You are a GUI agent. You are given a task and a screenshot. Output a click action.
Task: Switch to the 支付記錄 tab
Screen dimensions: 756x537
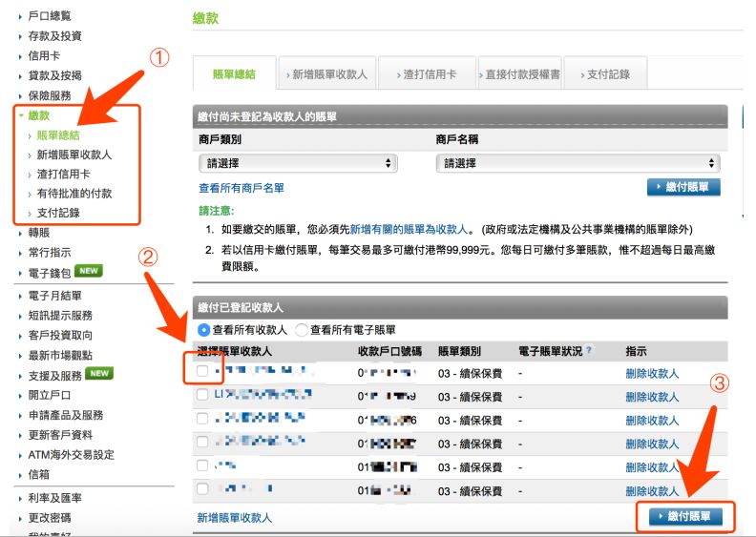[x=605, y=73]
